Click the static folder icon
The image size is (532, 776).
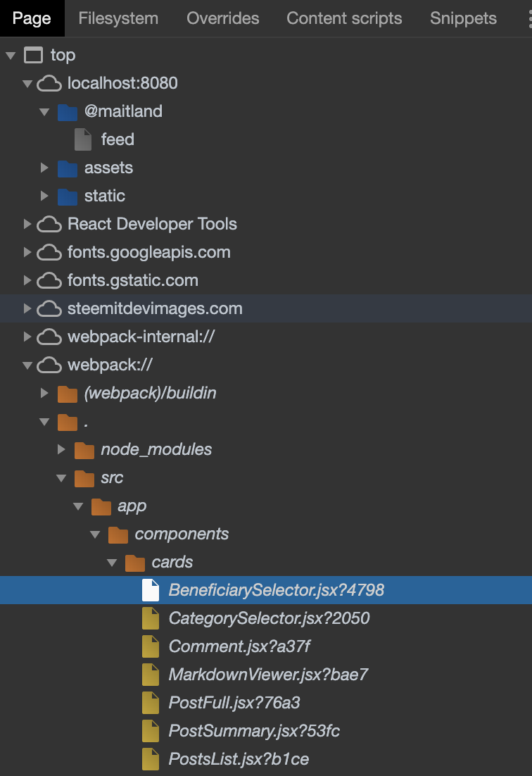coord(68,196)
